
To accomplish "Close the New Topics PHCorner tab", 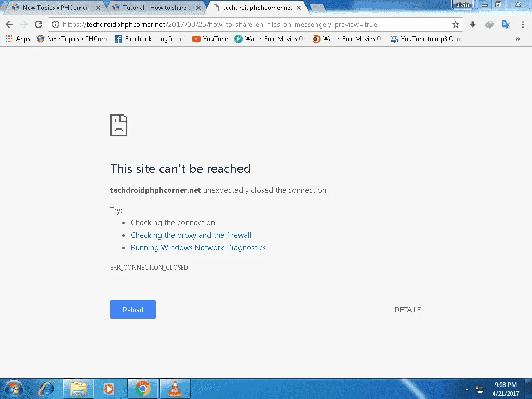I will [98, 7].
